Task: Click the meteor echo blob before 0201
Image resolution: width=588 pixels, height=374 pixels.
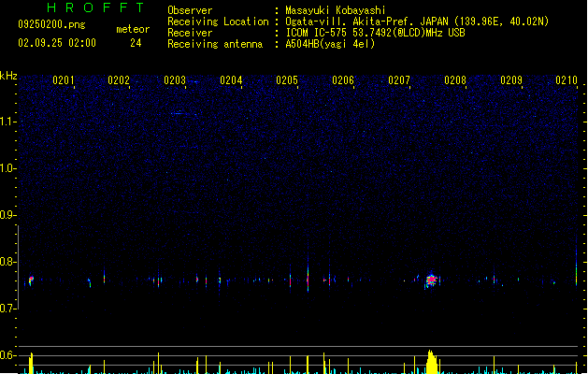Action: (31, 280)
